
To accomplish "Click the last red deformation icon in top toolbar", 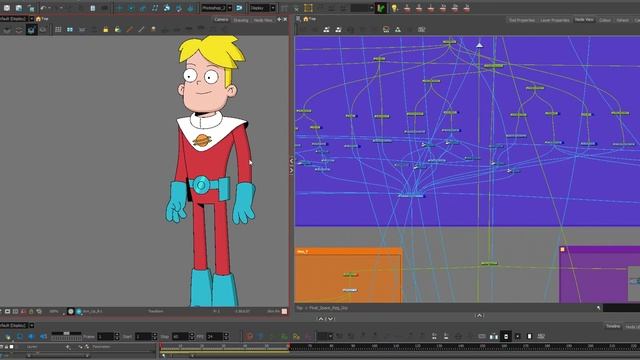I will 467,8.
